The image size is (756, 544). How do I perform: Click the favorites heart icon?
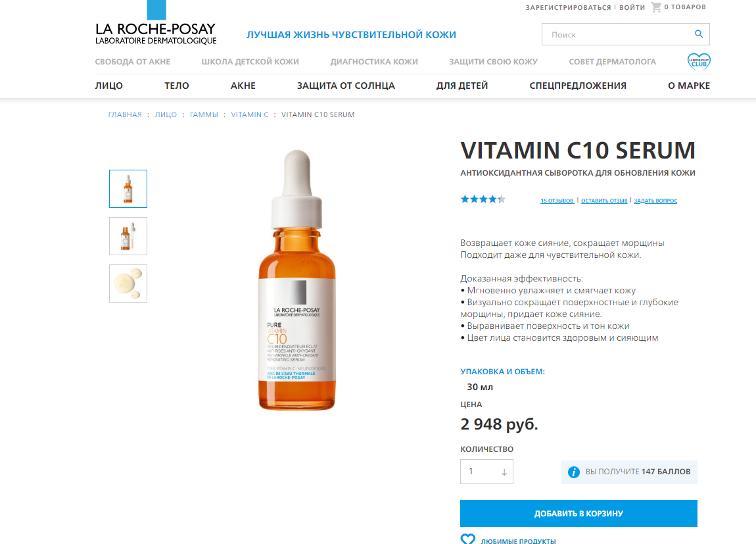(467, 539)
